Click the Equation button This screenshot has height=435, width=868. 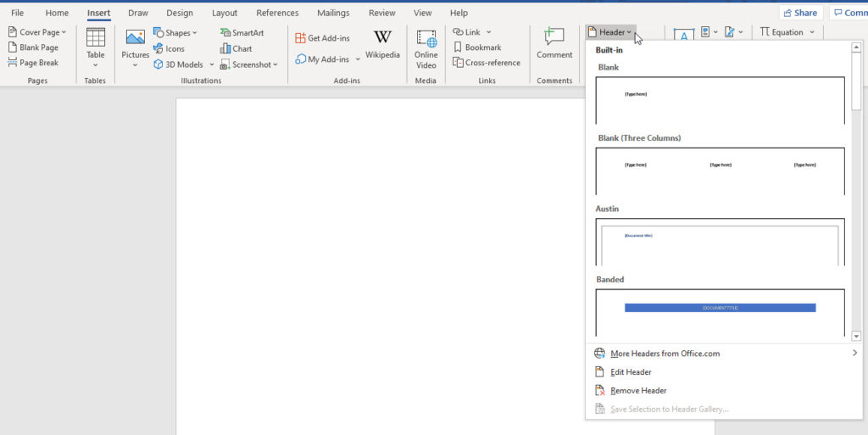(x=782, y=32)
